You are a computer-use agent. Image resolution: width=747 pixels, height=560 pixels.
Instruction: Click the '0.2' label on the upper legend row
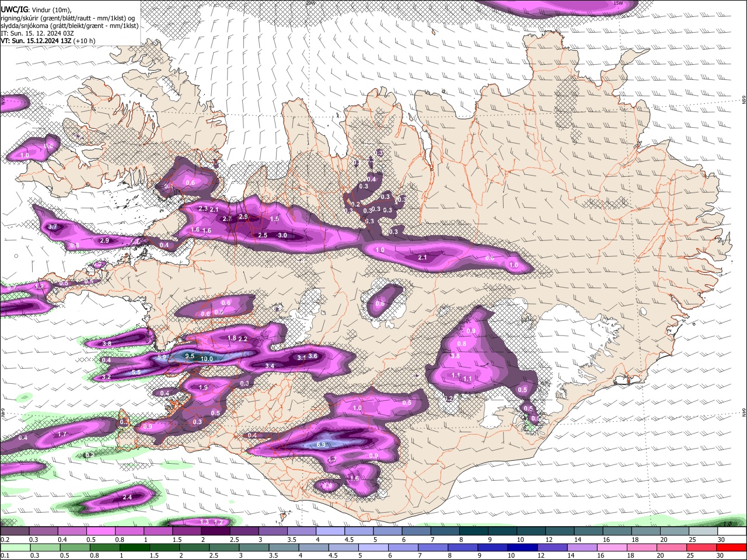(x=5, y=540)
